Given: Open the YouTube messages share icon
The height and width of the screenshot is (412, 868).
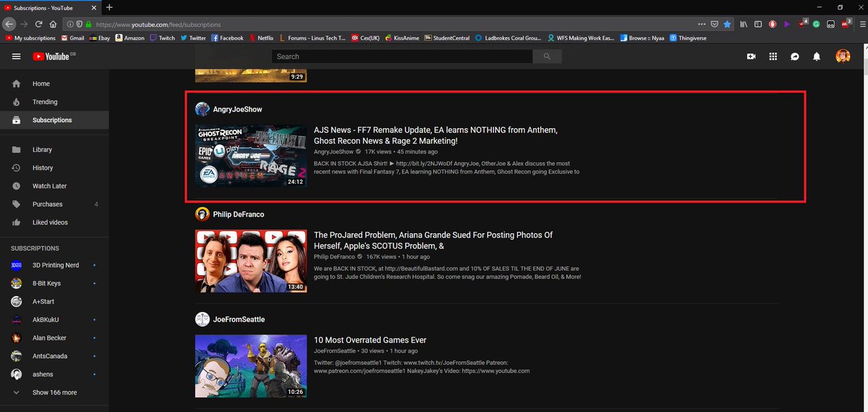Looking at the screenshot, I should (x=794, y=56).
